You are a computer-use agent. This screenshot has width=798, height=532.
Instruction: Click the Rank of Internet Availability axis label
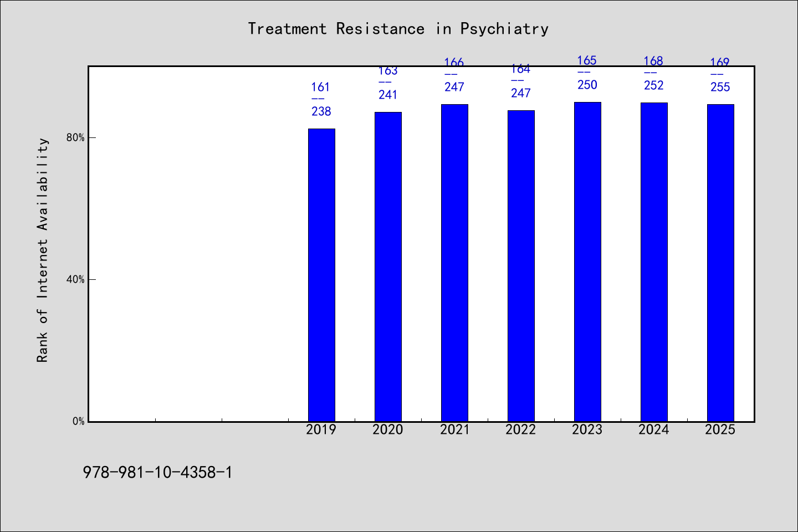(x=43, y=250)
